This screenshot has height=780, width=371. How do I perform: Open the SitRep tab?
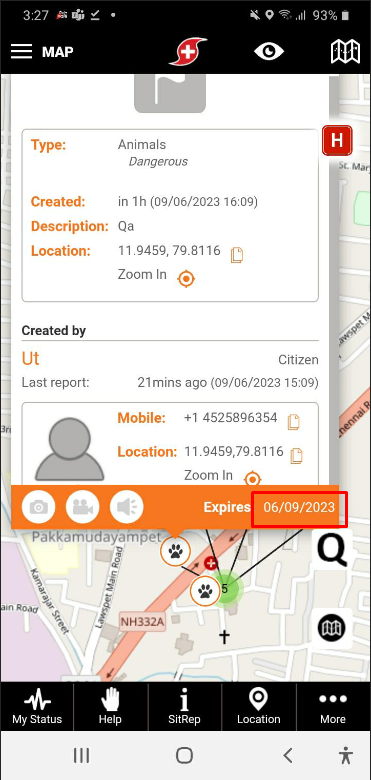coord(185,706)
